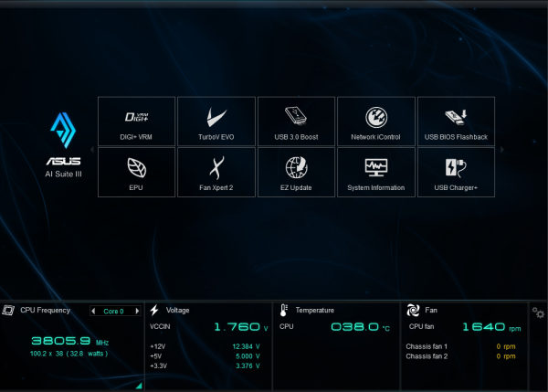Viewport: 548px width, 392px height.
Task: Open USB Charger+
Action: click(x=456, y=173)
